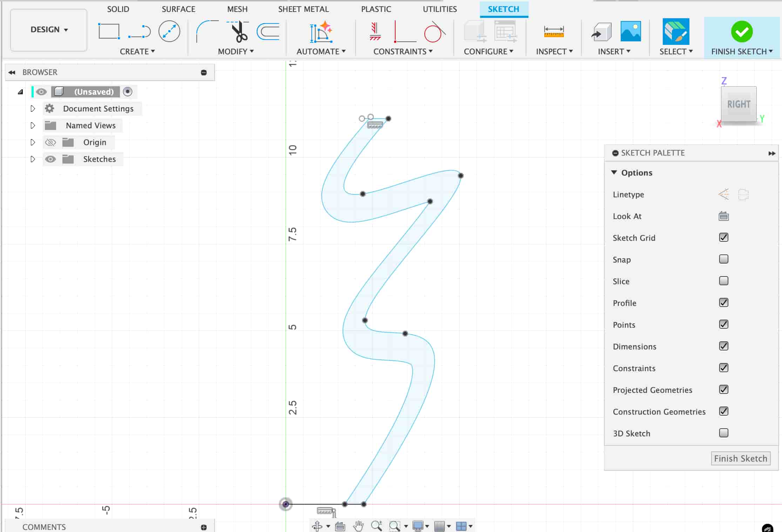Open the AUTOMATE dropdown menu
Screen dimensions: 782x532
(x=321, y=52)
